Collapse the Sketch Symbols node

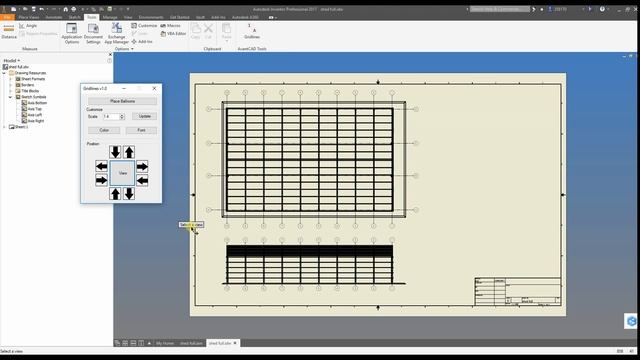(11, 97)
